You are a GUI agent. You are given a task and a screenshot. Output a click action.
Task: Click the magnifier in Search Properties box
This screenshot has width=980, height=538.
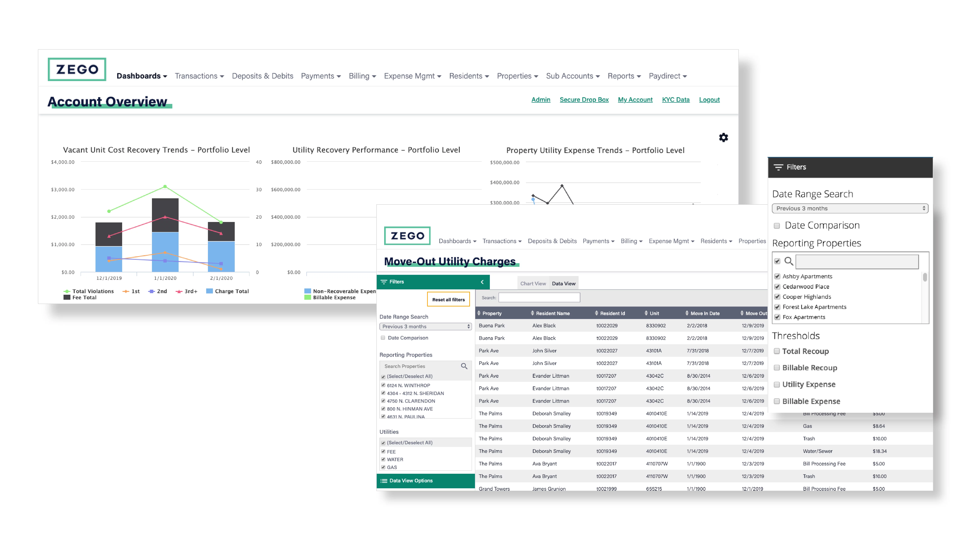tap(464, 366)
